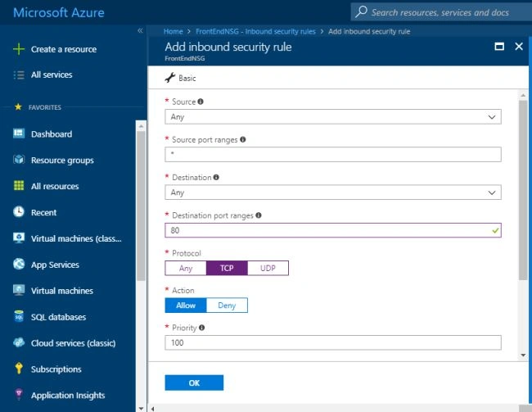The height and width of the screenshot is (412, 532).
Task: Click the form scrollbar down arrow
Action: (x=523, y=355)
